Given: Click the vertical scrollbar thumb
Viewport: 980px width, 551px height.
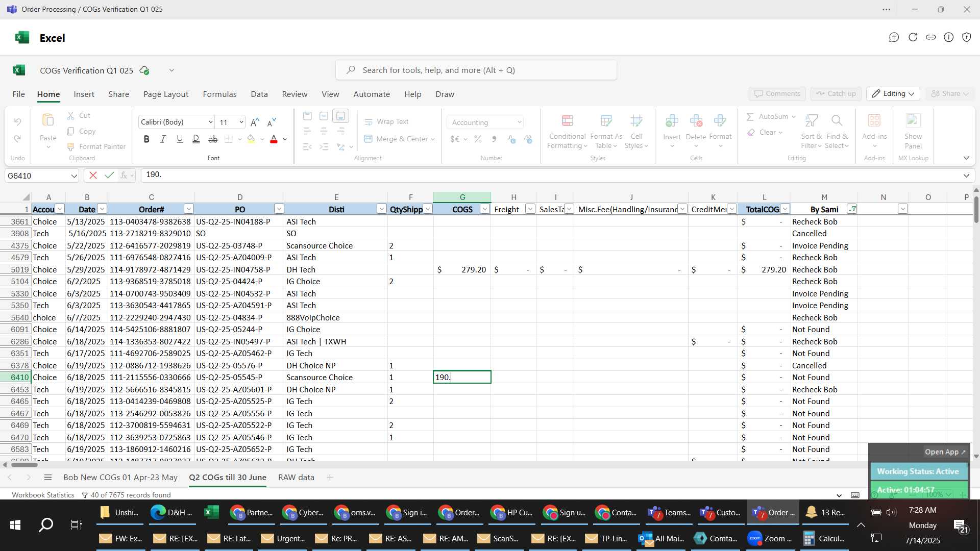Looking at the screenshot, I should (976, 209).
